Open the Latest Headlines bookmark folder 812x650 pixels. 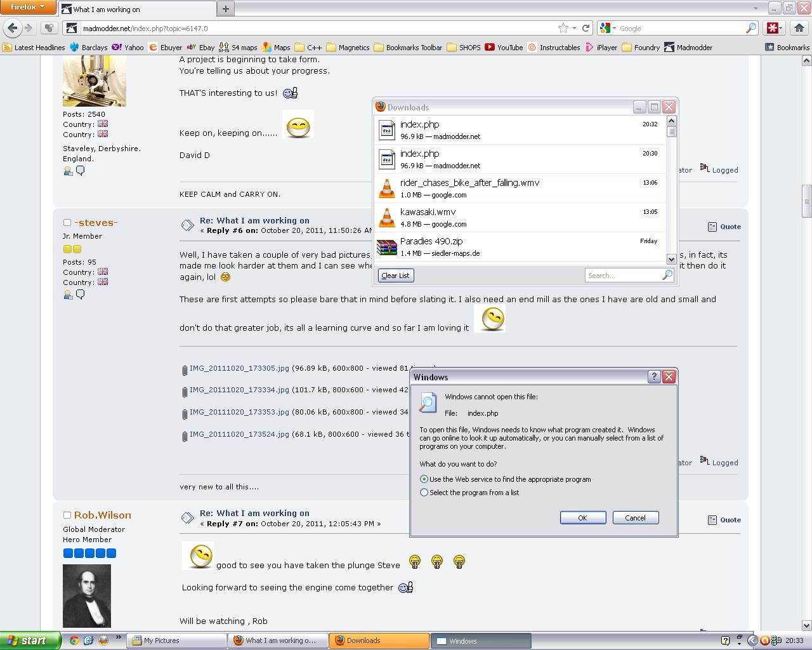pyautogui.click(x=34, y=47)
